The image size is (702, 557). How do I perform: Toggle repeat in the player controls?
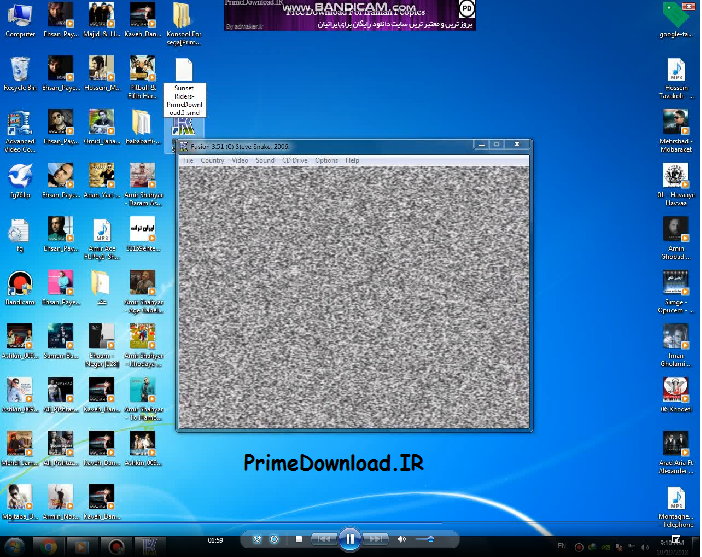click(x=274, y=539)
